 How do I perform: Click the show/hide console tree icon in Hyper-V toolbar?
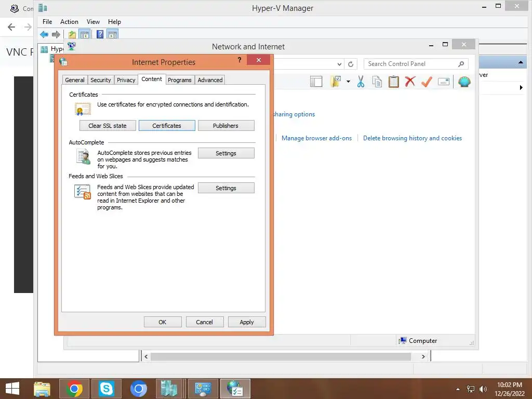point(85,34)
